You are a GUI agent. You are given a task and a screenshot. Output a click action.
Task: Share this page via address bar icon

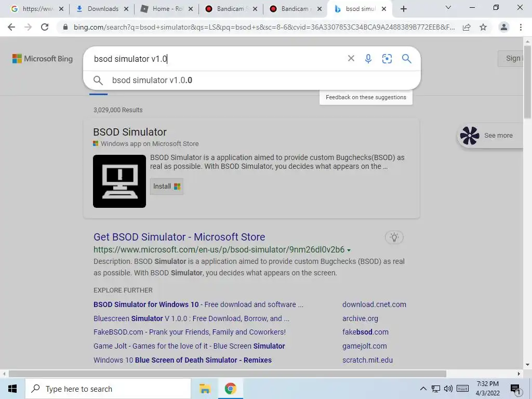467,27
